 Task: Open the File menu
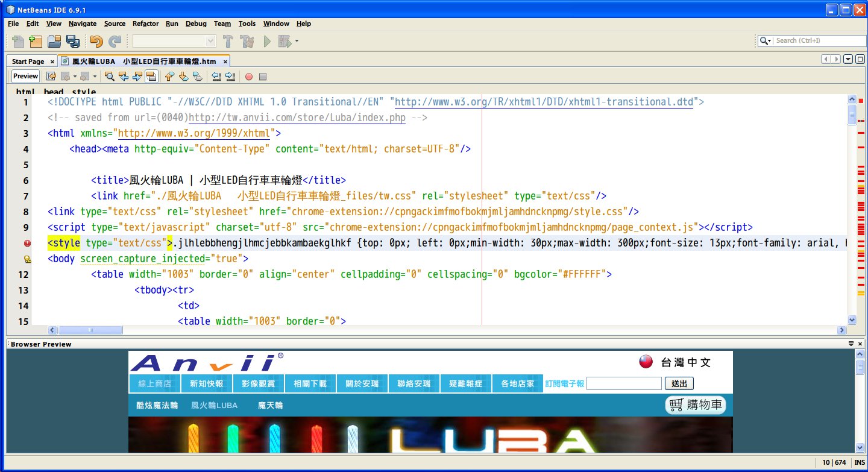pyautogui.click(x=13, y=24)
